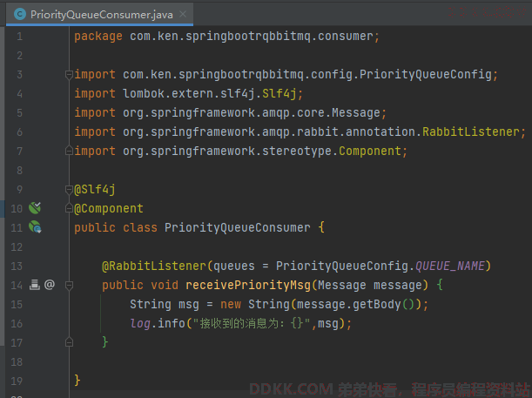The width and height of the screenshot is (532, 398).
Task: Close the PriorityQueueConsumer.java tab
Action: point(183,14)
